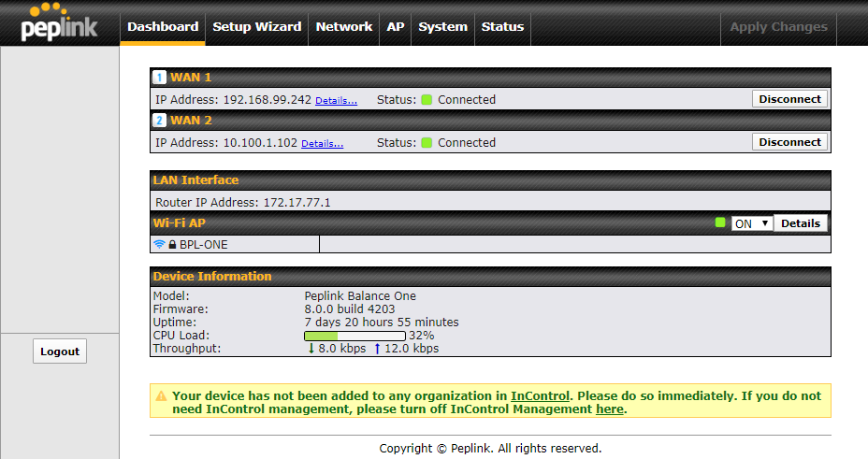Click the BPL-ONE SSID entry
The image size is (868, 459).
pyautogui.click(x=203, y=244)
